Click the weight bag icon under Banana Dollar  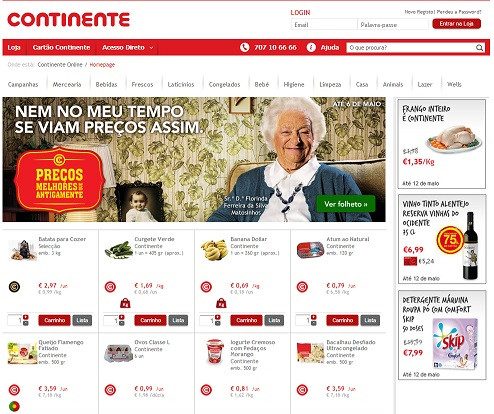click(221, 303)
